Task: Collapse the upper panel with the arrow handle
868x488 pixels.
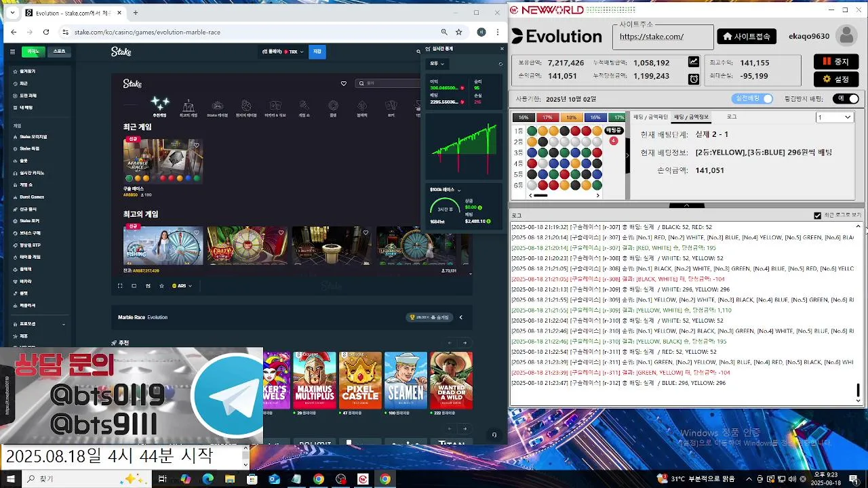Action: 686,205
